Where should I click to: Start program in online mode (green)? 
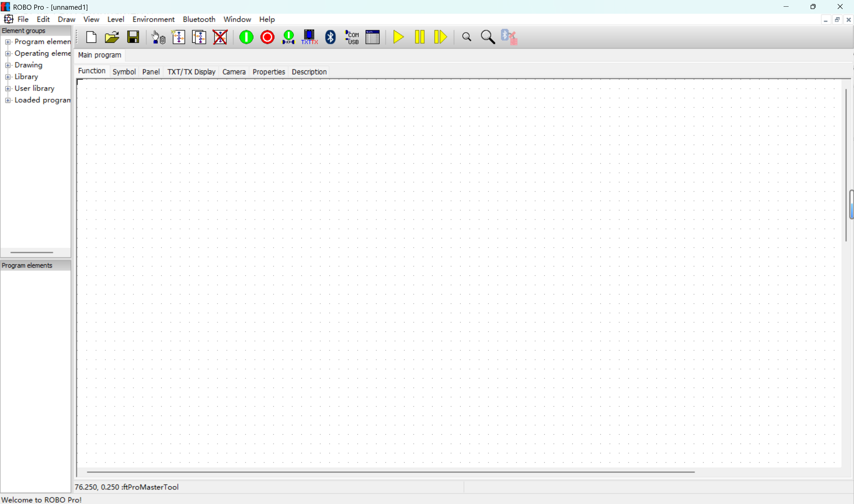tap(246, 37)
